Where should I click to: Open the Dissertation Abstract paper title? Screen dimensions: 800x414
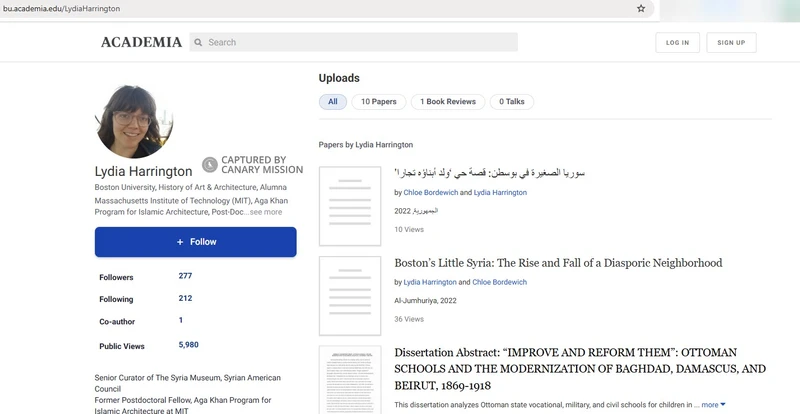point(580,369)
